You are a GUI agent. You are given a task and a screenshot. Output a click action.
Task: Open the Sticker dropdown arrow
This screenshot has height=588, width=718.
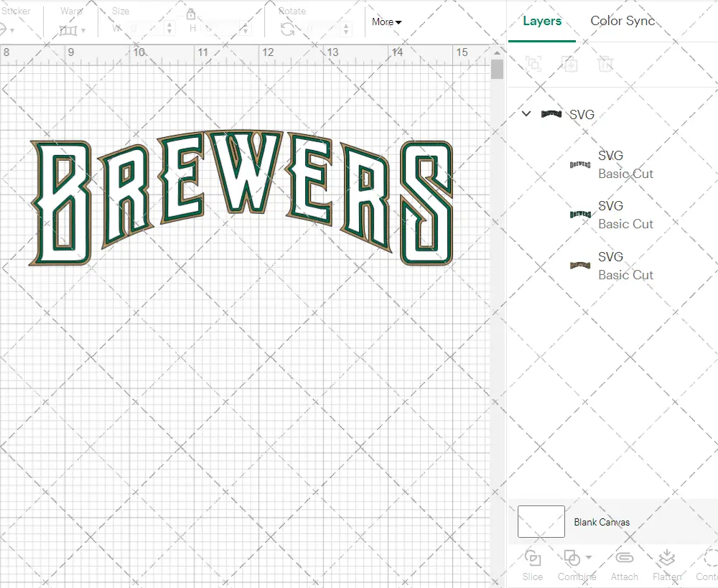(x=12, y=31)
